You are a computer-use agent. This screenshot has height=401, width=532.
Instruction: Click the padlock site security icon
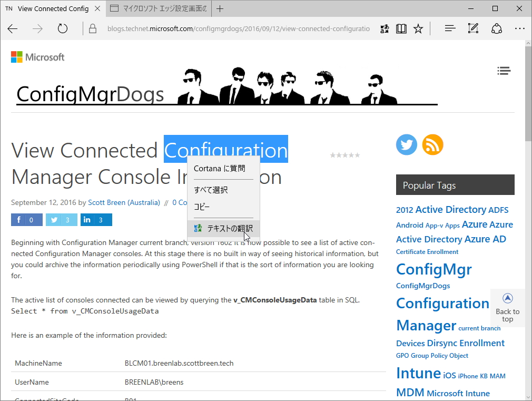click(92, 29)
